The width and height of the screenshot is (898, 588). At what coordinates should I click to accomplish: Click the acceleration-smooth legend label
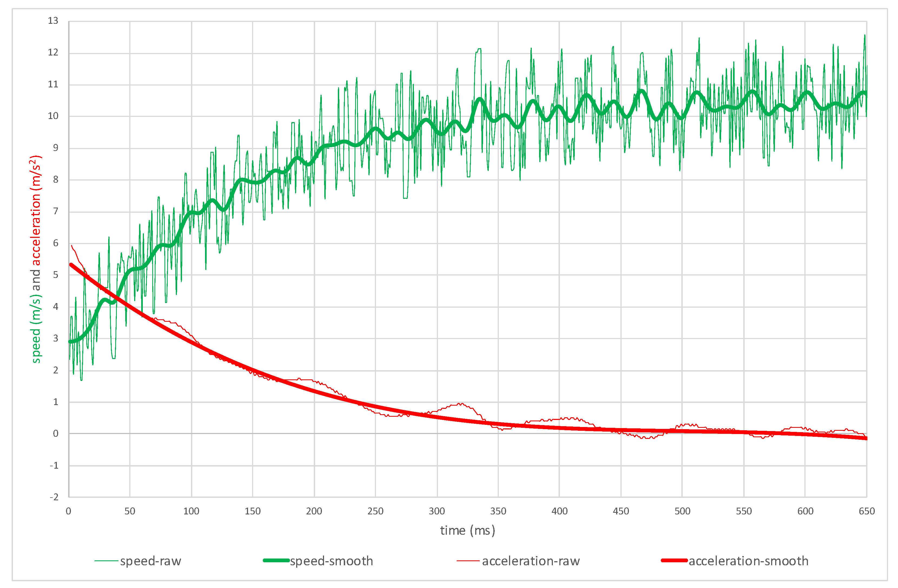748,561
